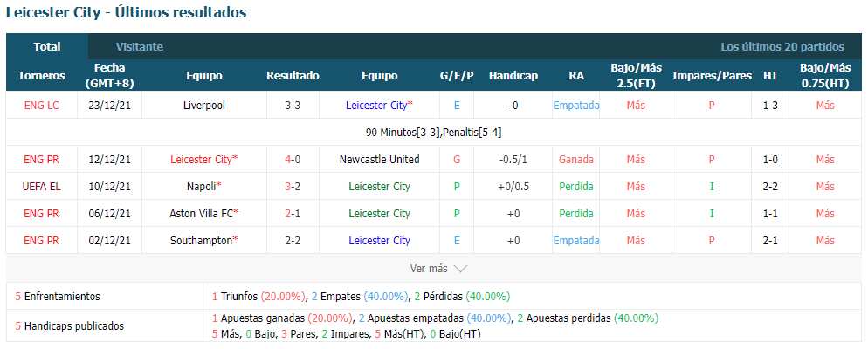Select the Total tab
The image size is (868, 349).
pyautogui.click(x=47, y=47)
